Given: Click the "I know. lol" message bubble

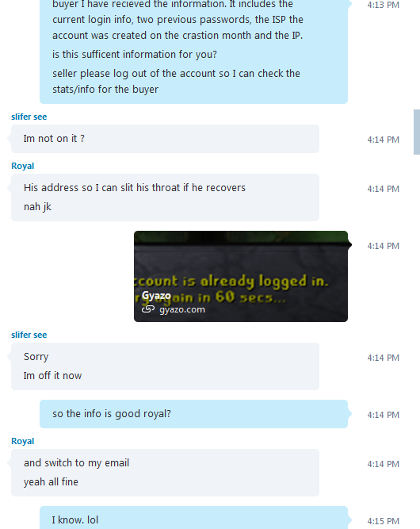Looking at the screenshot, I should click(x=194, y=518).
